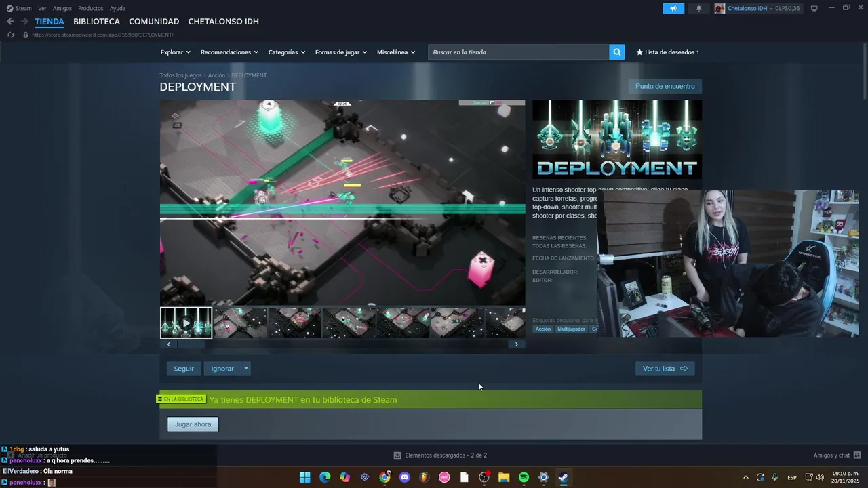Click Todos los juegos breadcrumb
The height and width of the screenshot is (488, 868).
(x=180, y=75)
